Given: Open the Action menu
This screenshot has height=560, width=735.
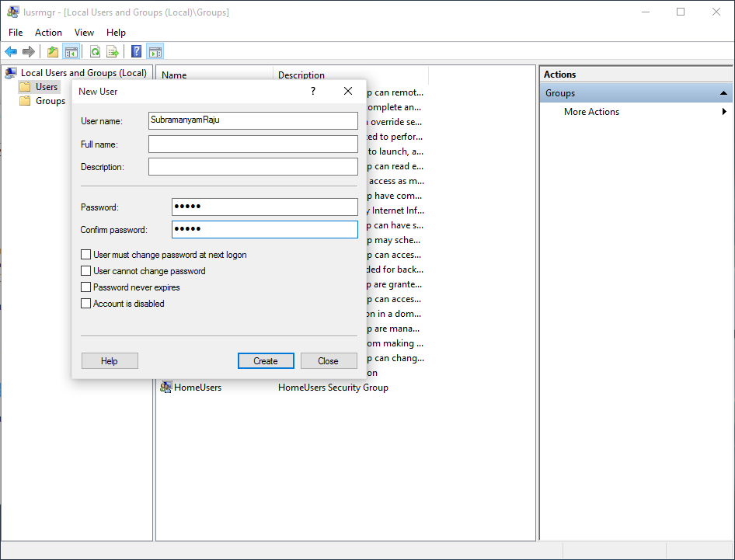Looking at the screenshot, I should tap(48, 33).
